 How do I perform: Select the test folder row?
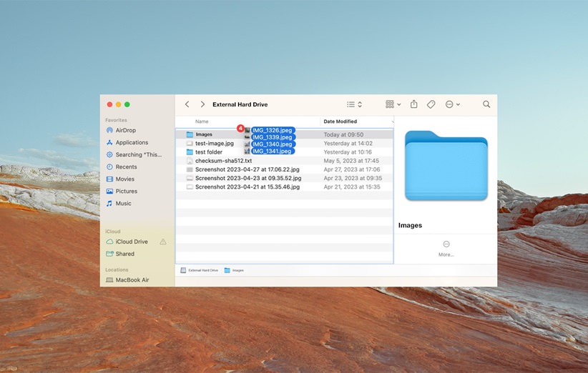tap(284, 152)
